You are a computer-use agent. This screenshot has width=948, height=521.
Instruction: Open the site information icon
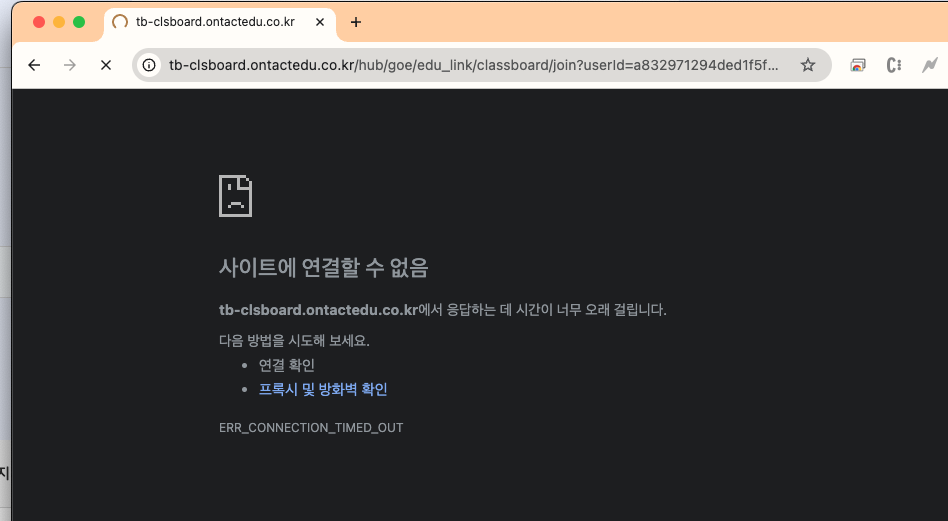(149, 65)
